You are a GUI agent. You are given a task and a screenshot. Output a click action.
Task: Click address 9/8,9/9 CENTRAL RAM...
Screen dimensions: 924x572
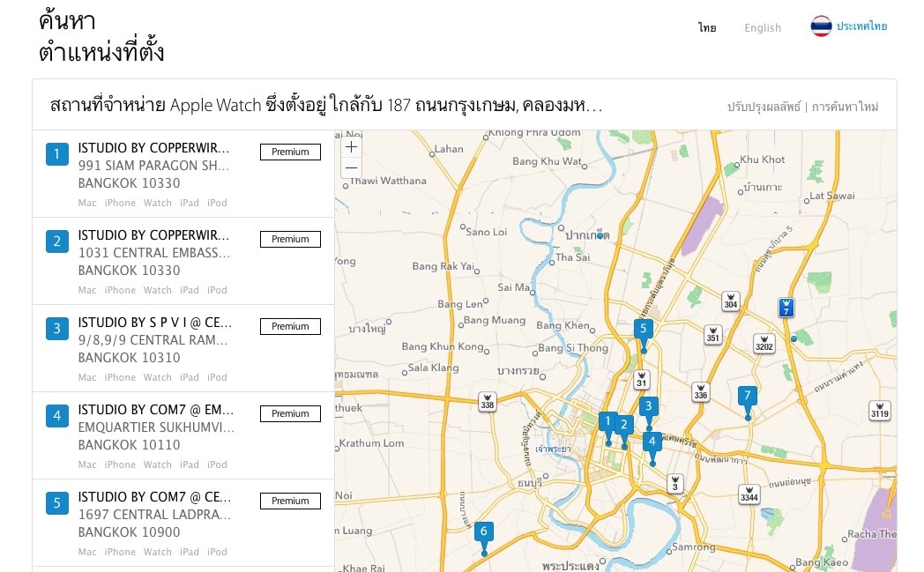153,340
